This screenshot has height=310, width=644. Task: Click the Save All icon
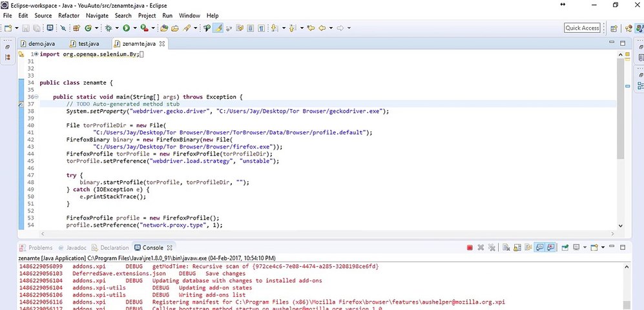point(37,28)
